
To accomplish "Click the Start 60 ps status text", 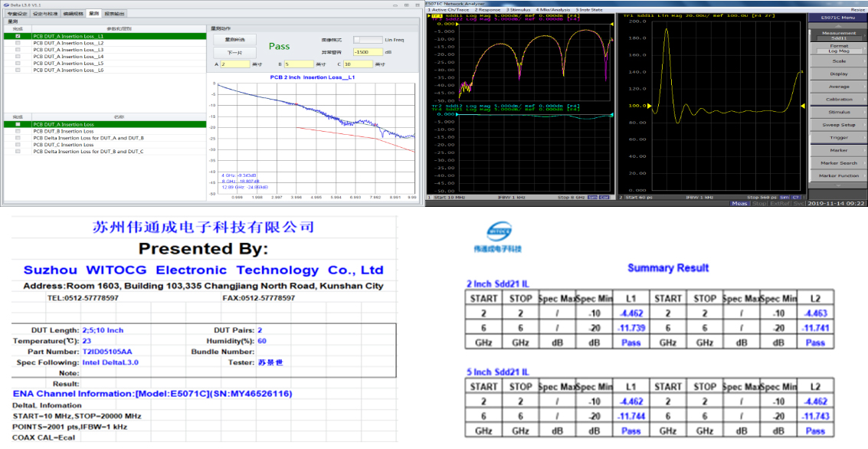I will coord(640,197).
